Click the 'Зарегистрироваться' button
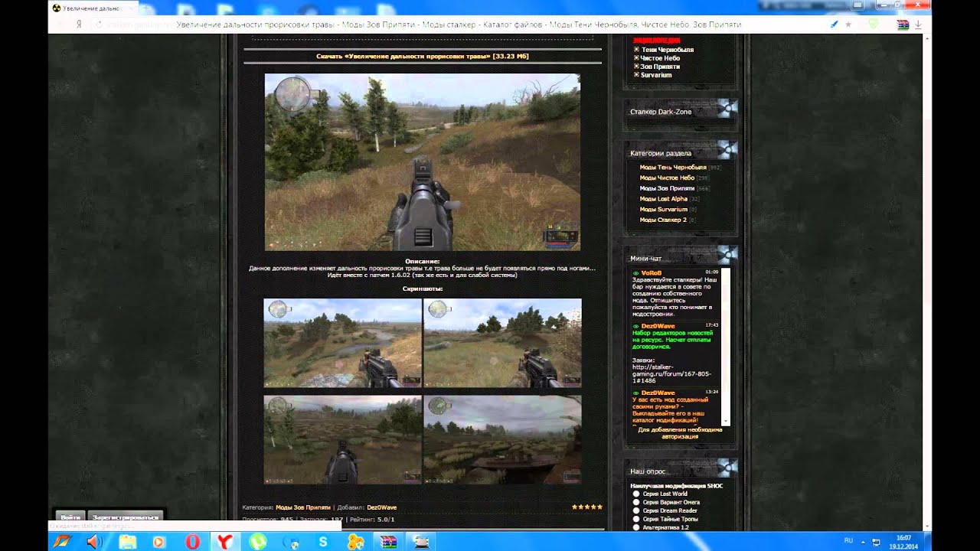Viewport: 980px width, 551px height. [x=126, y=517]
